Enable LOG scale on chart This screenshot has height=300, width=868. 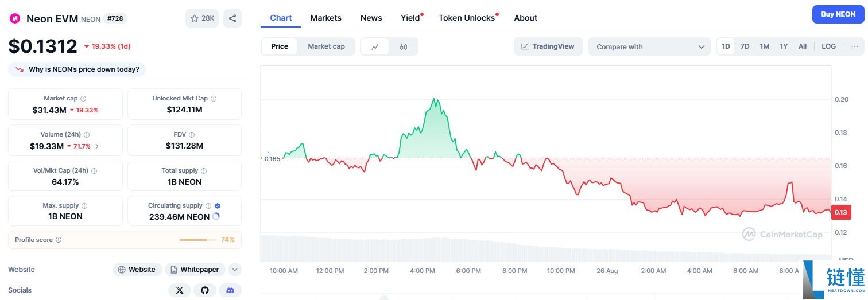(828, 46)
